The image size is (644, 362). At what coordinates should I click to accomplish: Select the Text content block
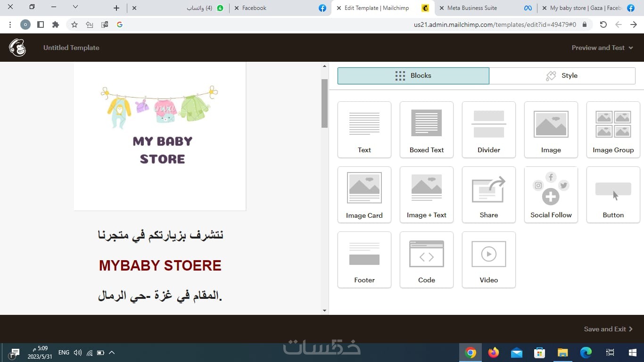(x=364, y=130)
